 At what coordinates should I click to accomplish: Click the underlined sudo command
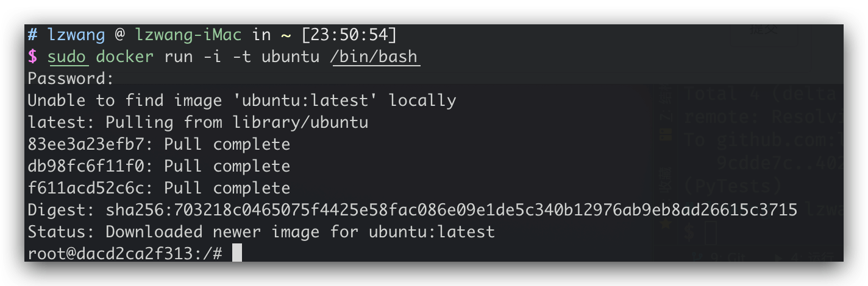(68, 57)
